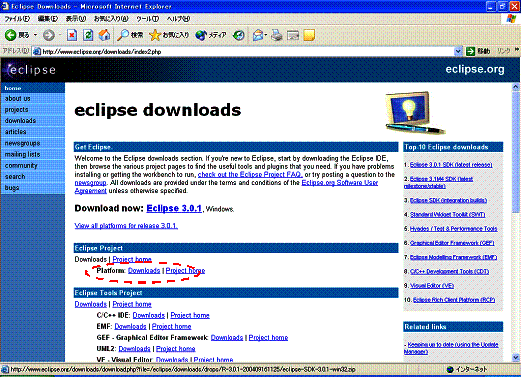Viewport: 523px width, 378px height.
Task: Open the Help menu
Action: pos(178,19)
